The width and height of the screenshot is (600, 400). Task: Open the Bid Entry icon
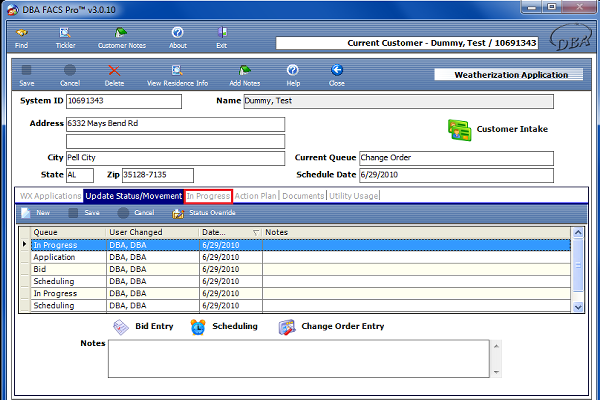click(121, 327)
